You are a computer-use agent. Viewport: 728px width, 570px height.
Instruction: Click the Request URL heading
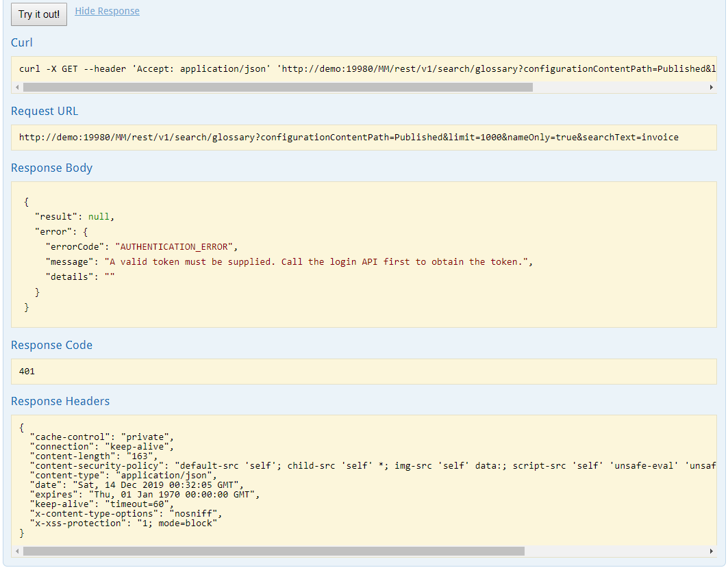tap(45, 111)
